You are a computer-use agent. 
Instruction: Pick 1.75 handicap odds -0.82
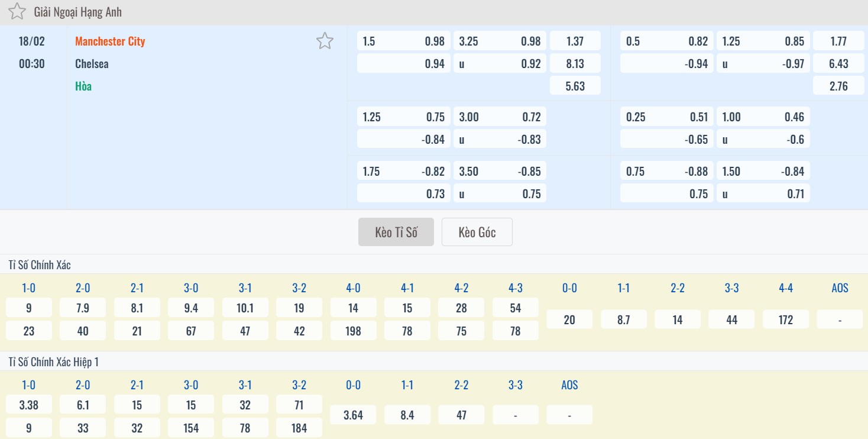(x=404, y=172)
